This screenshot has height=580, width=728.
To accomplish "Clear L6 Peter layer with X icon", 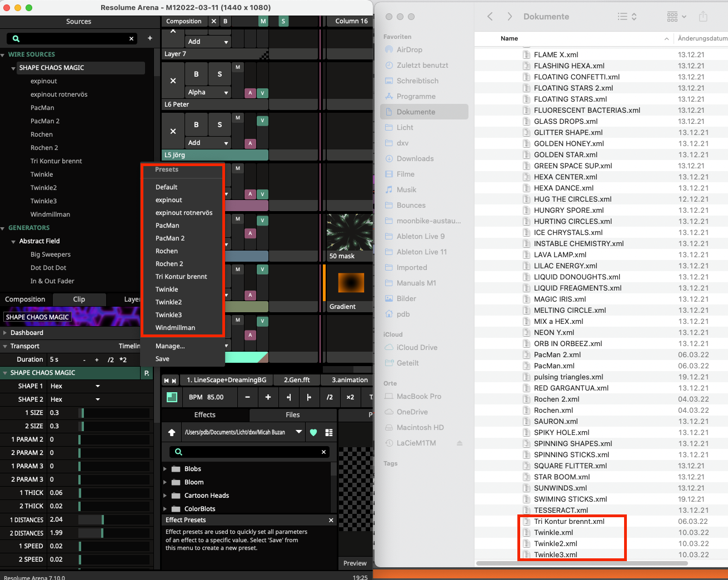I will (x=173, y=81).
